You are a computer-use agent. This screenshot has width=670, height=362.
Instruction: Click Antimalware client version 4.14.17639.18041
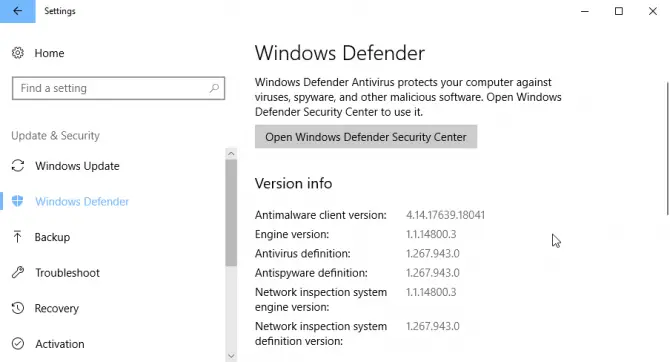pos(445,215)
